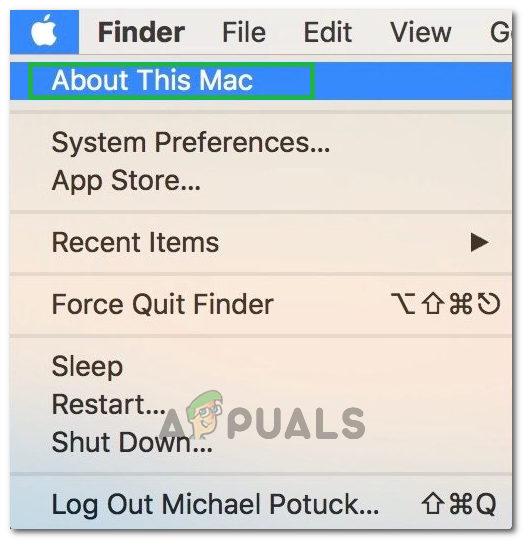Click the Force Quit keyboard shortcut symbols
This screenshot has height=540, width=523.
446,304
